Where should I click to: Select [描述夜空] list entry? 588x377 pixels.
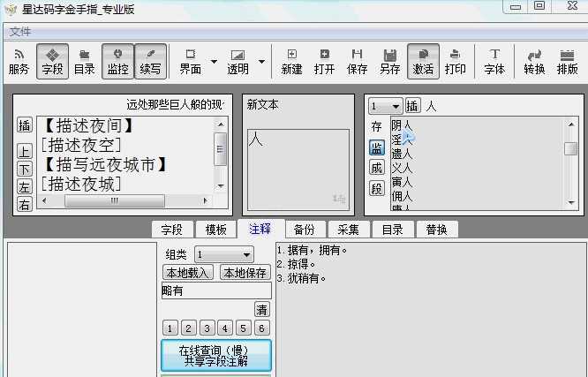click(81, 145)
